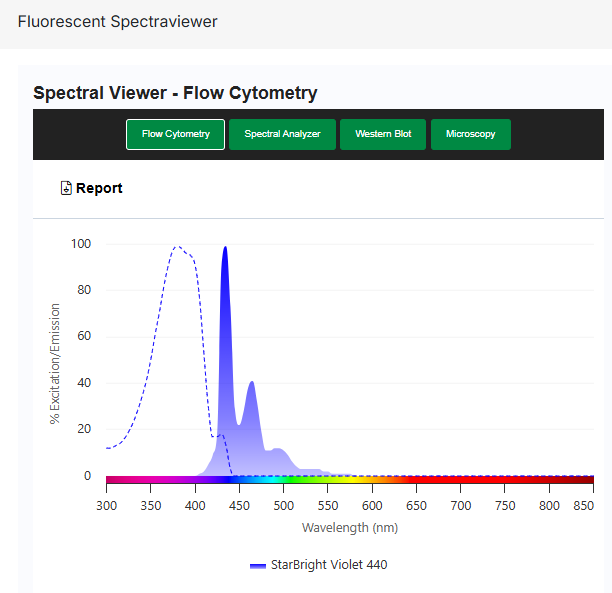Click the dashed excitation curve's peak

(x=177, y=246)
